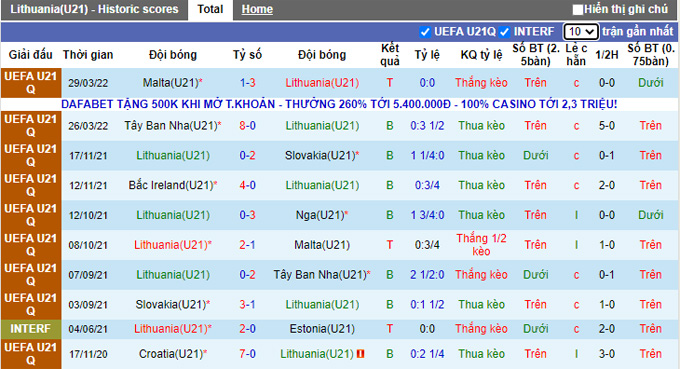
Task: Click UEFA U21 Q cell for 17/11/20
Action: pos(31,354)
